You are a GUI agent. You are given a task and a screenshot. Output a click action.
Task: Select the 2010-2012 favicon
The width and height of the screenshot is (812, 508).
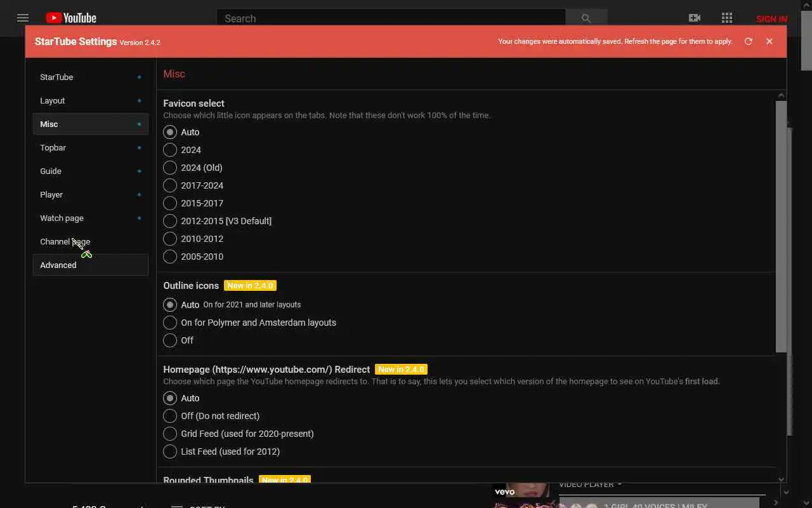pyautogui.click(x=170, y=239)
